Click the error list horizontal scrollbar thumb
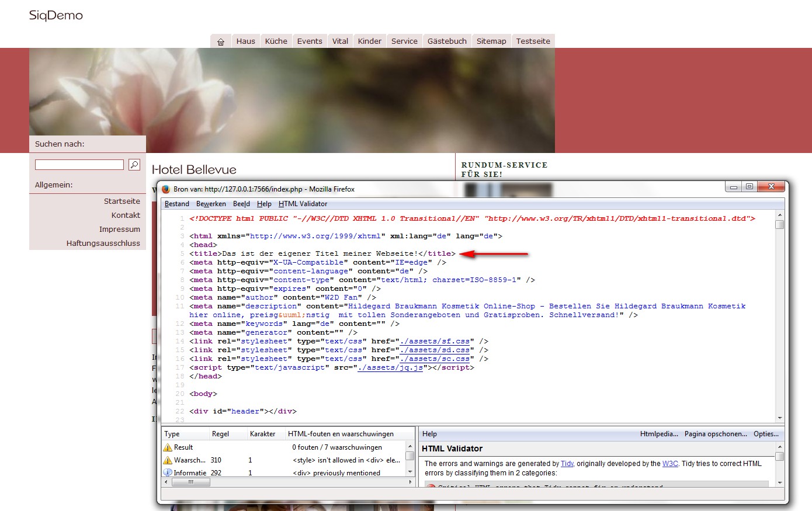 pyautogui.click(x=191, y=482)
